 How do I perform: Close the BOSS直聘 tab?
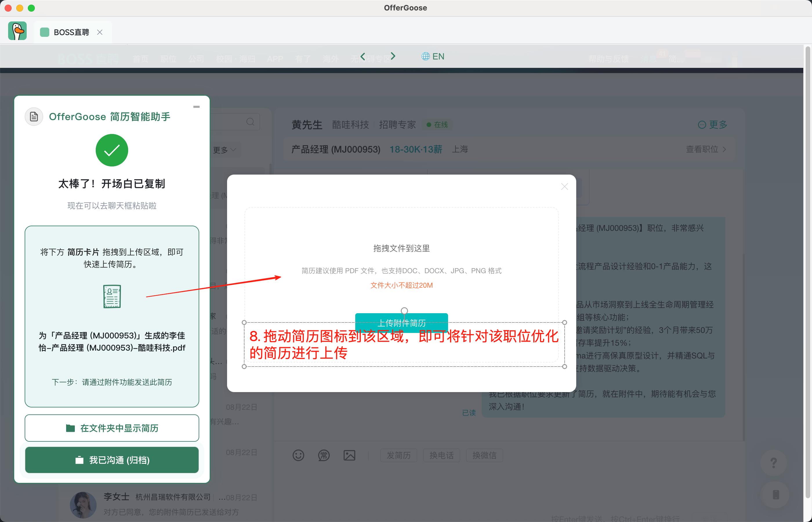100,32
